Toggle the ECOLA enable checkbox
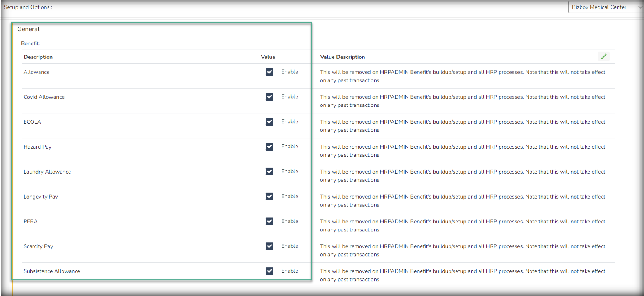This screenshot has width=644, height=296. pyautogui.click(x=269, y=122)
